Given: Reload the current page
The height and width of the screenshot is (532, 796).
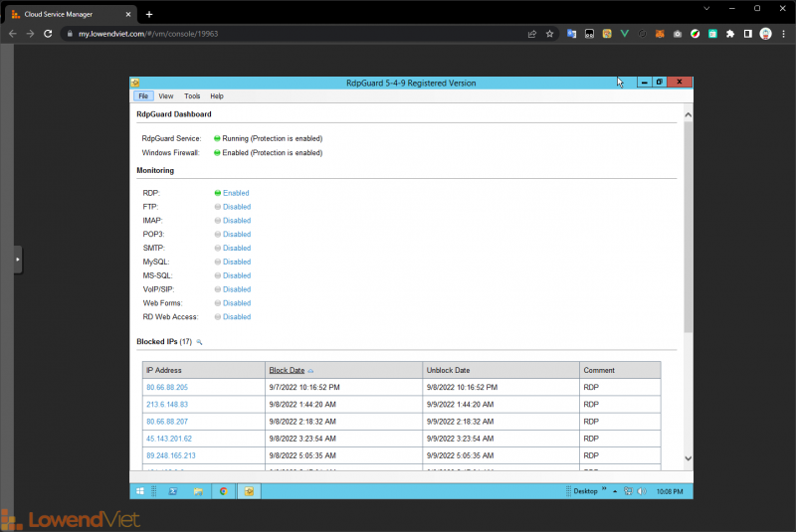Looking at the screenshot, I should [x=48, y=34].
